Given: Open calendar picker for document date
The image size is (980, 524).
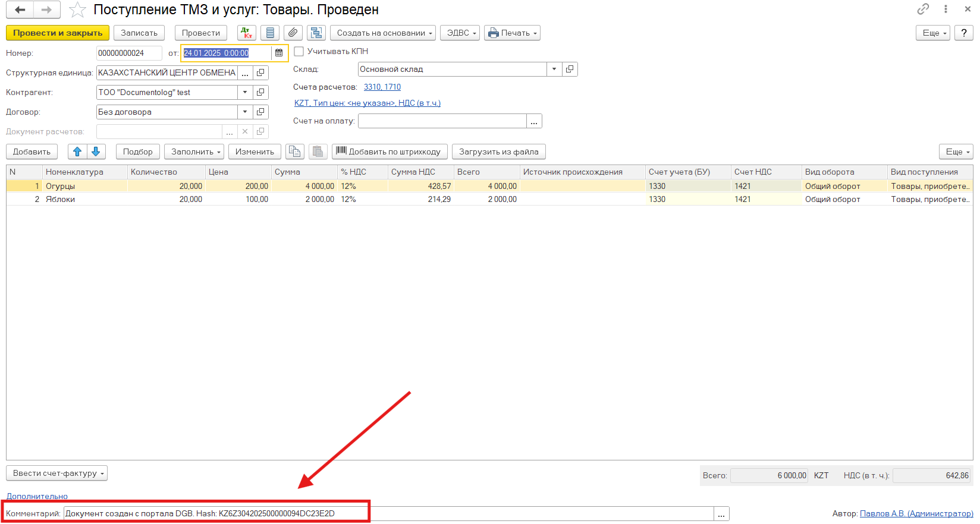Looking at the screenshot, I should [279, 53].
